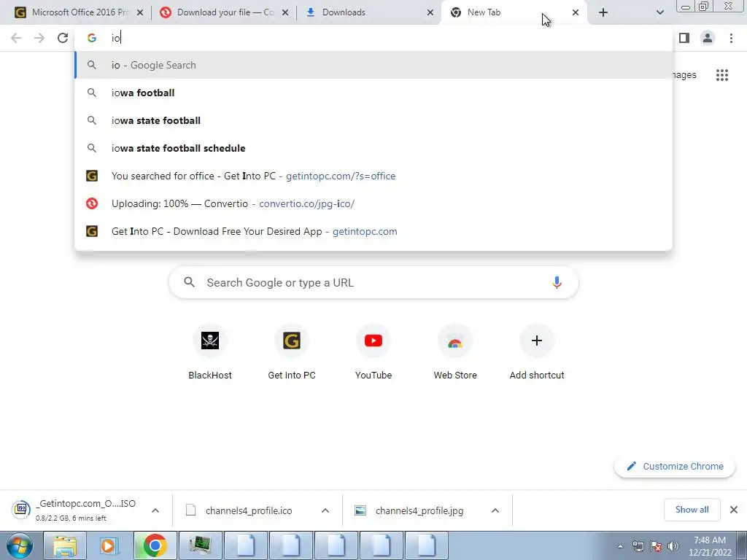The image size is (747, 560).
Task: Show hidden system tray icons
Action: (x=620, y=546)
